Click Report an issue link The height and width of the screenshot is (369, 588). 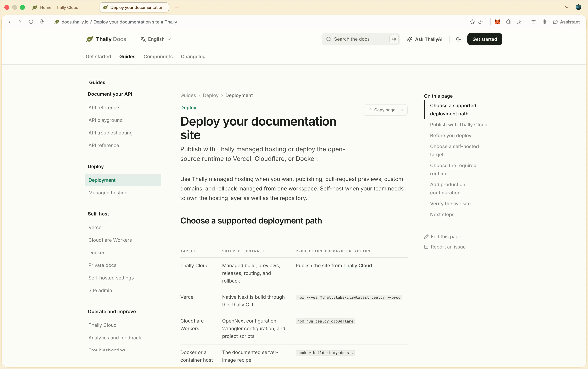tap(445, 247)
